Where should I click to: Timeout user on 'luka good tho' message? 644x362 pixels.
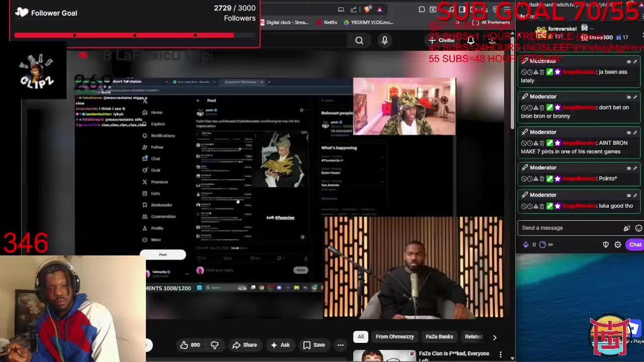pos(530,206)
